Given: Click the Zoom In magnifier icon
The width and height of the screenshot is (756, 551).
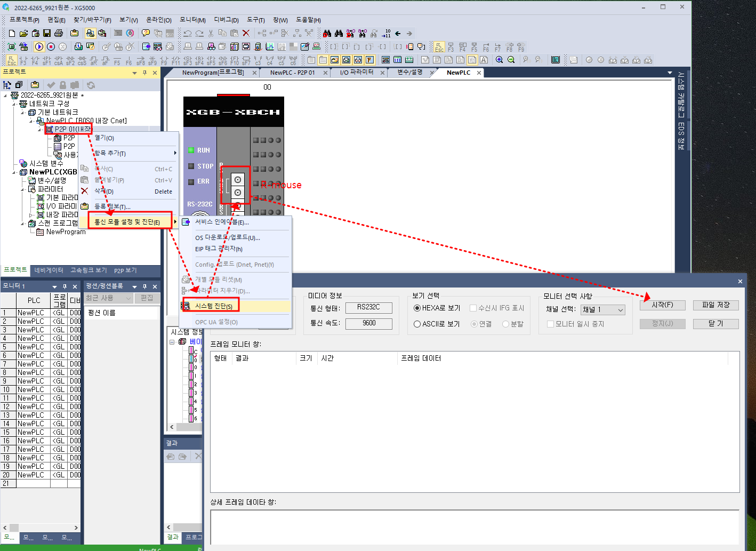Looking at the screenshot, I should [500, 60].
